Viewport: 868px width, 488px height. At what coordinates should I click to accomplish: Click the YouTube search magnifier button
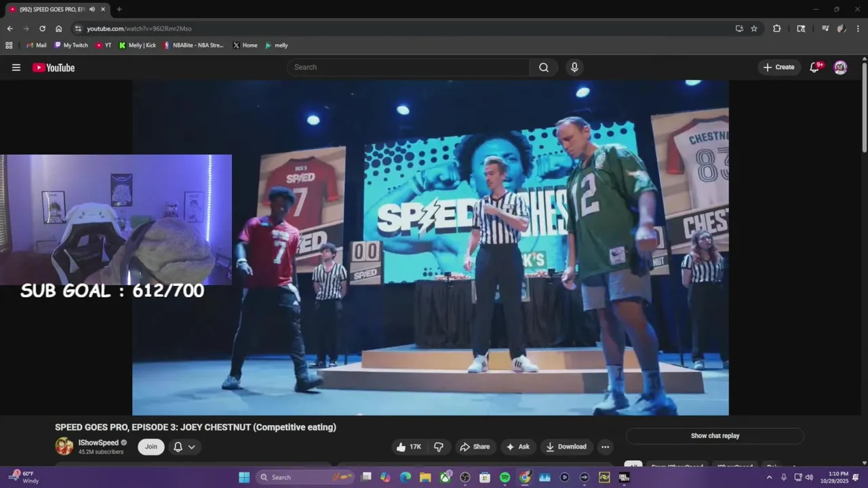point(544,67)
